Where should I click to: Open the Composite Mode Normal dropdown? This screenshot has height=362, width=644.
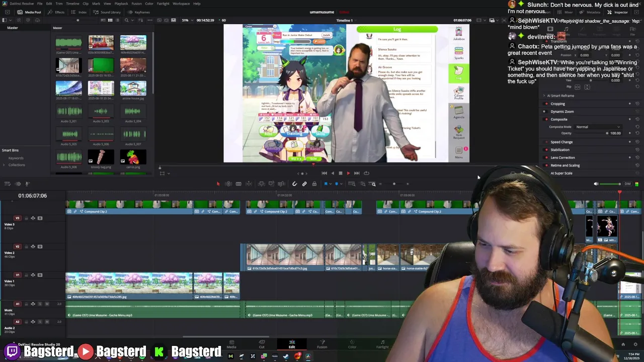(599, 127)
